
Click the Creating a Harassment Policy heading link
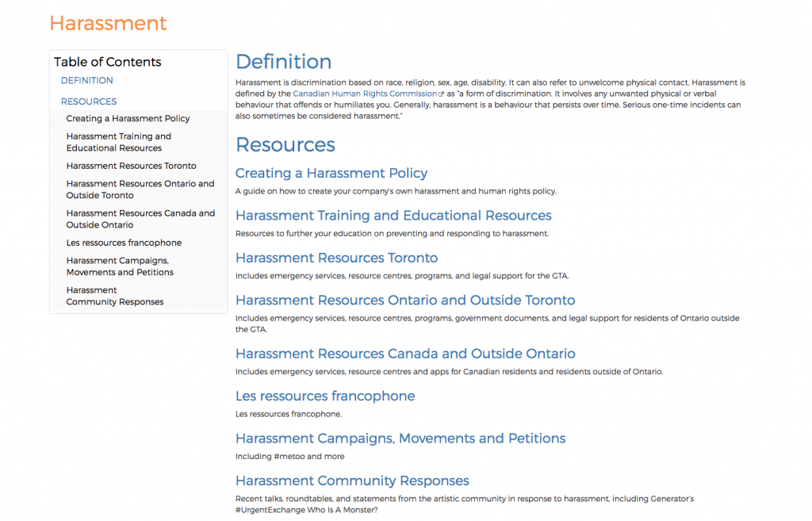[x=331, y=174]
